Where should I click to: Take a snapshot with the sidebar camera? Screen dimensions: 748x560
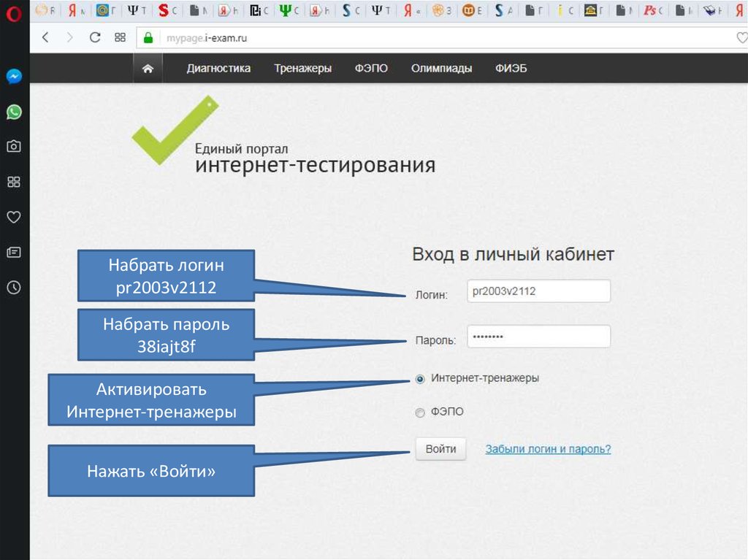pyautogui.click(x=14, y=146)
